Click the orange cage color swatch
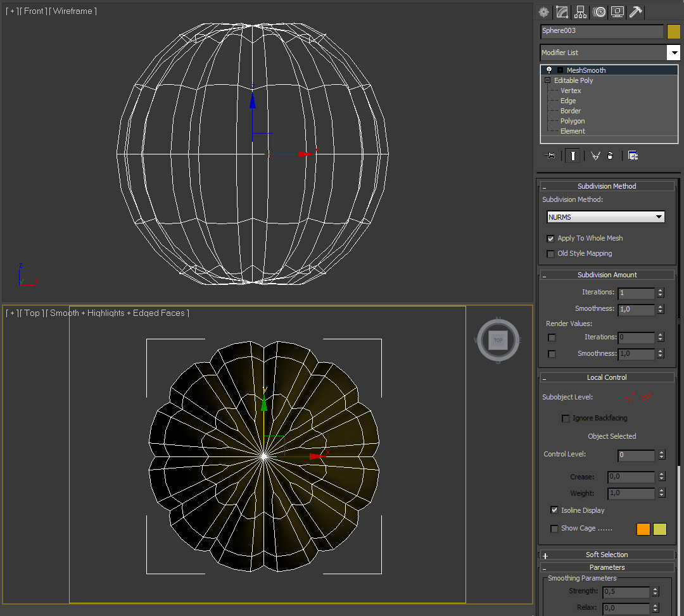 643,529
